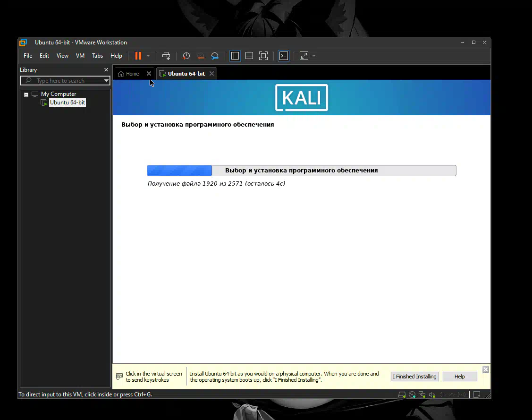532x420 pixels.
Task: Open the View menu
Action: 62,56
